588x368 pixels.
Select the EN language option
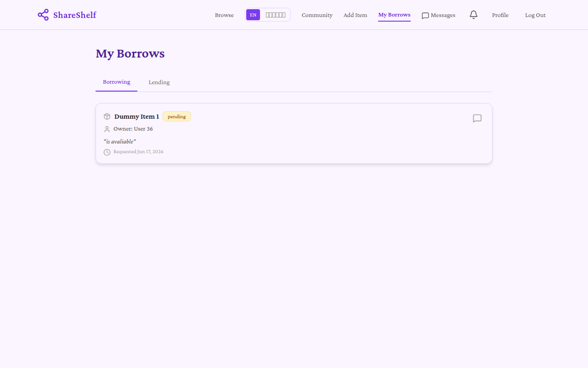(253, 15)
